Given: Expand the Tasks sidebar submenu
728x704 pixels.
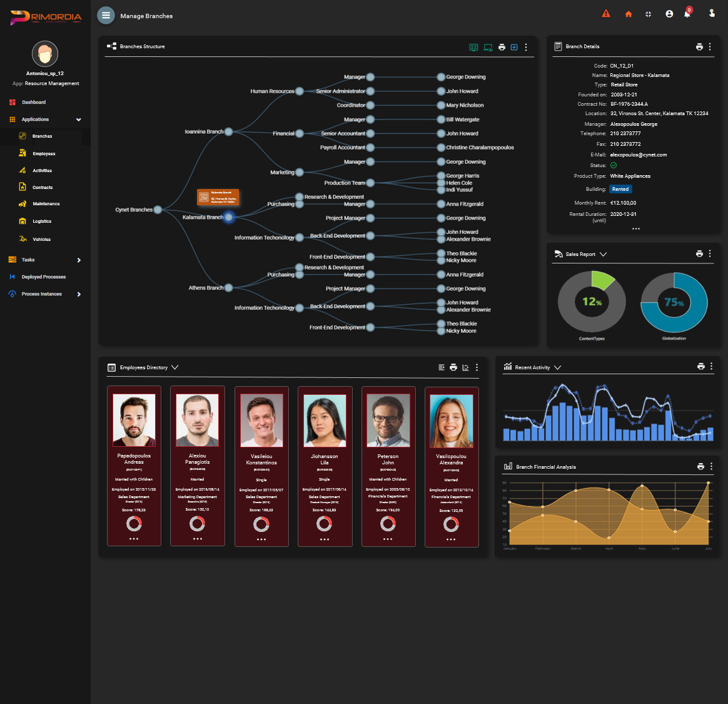Looking at the screenshot, I should [79, 260].
